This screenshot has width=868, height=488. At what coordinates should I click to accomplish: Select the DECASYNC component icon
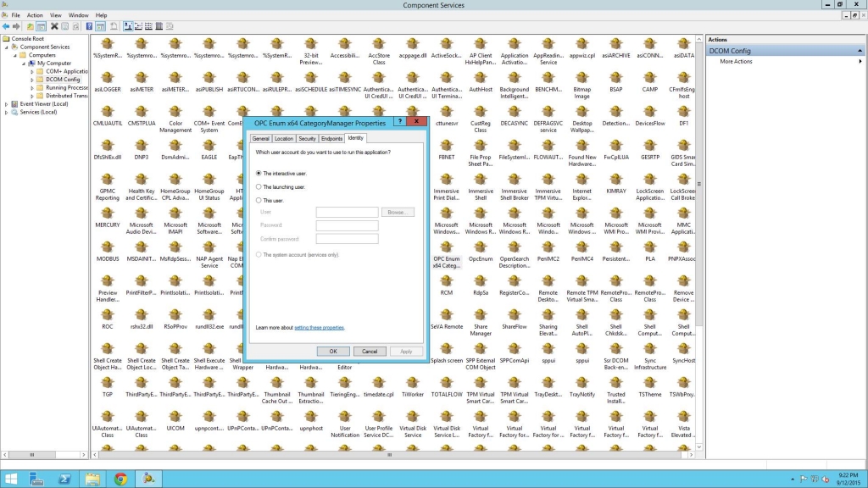[515, 115]
